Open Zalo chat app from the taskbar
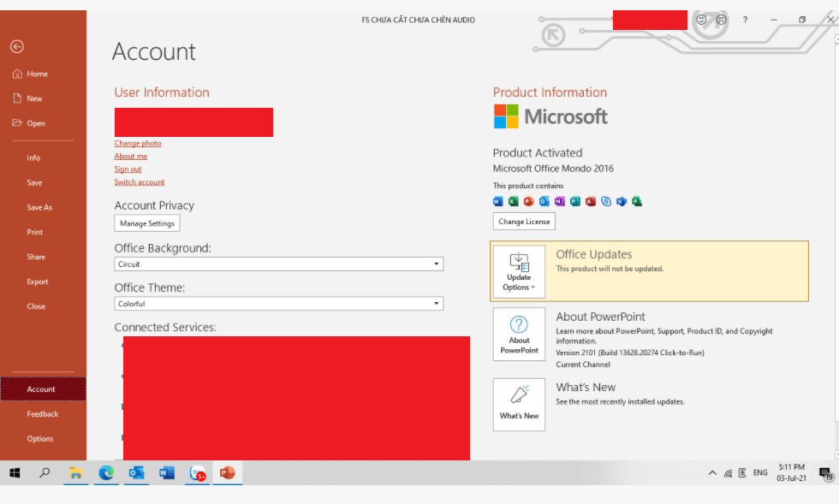 pyautogui.click(x=198, y=473)
